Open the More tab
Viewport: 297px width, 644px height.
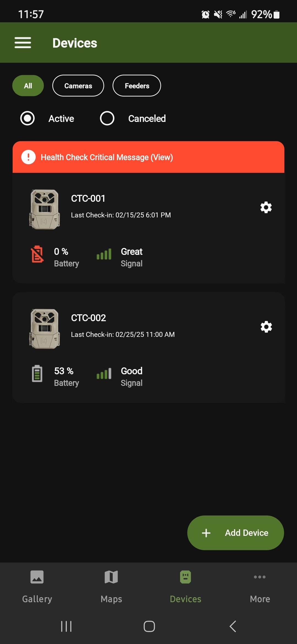click(x=260, y=586)
